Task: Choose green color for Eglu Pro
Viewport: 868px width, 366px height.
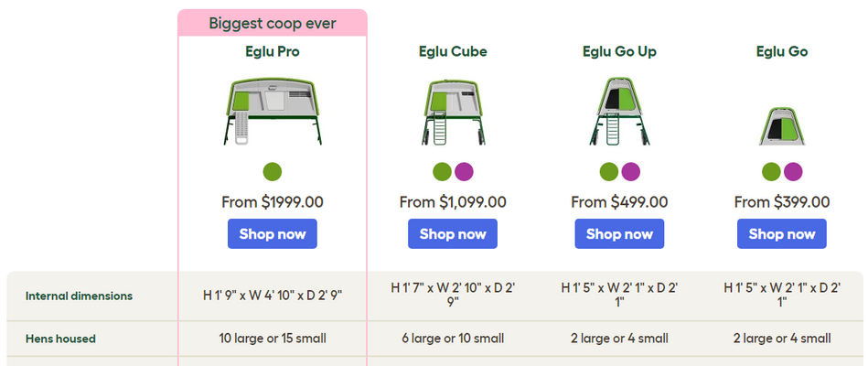Action: (x=273, y=172)
